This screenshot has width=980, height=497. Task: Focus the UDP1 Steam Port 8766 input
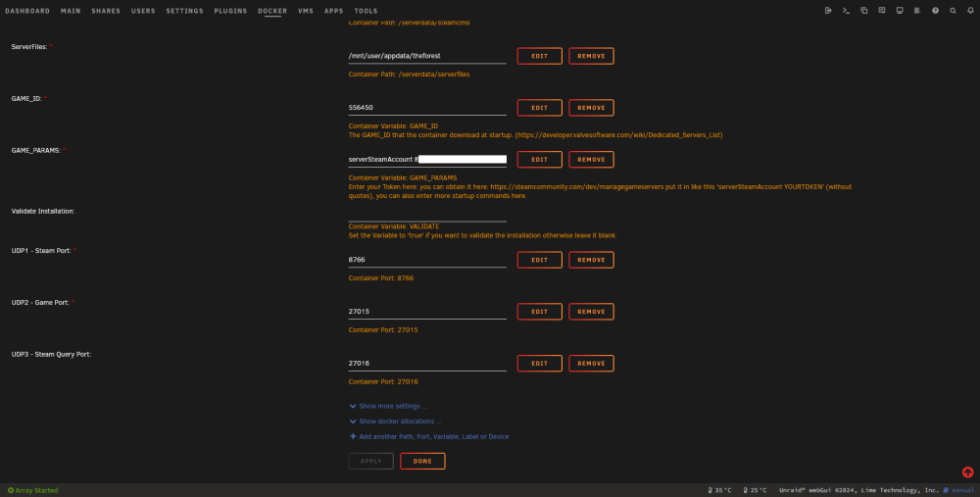(x=427, y=260)
